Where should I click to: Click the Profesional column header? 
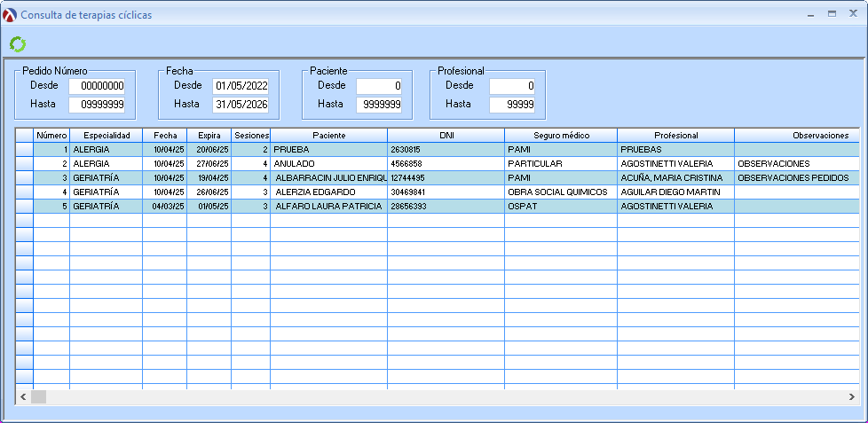[676, 136]
